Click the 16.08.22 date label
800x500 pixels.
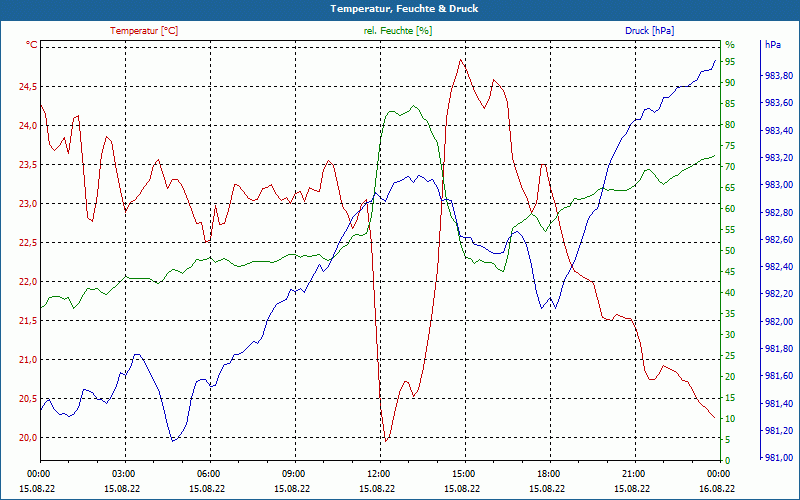(717, 488)
